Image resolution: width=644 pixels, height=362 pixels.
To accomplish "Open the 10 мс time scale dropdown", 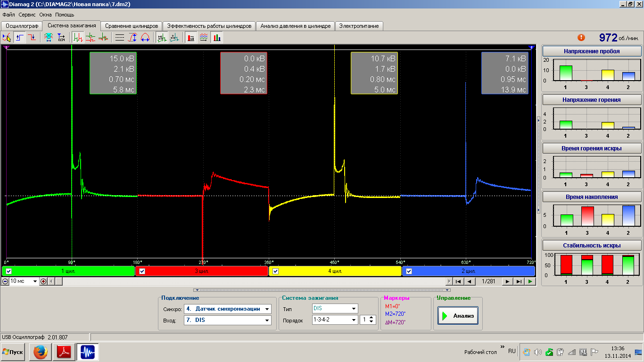I will 34,281.
